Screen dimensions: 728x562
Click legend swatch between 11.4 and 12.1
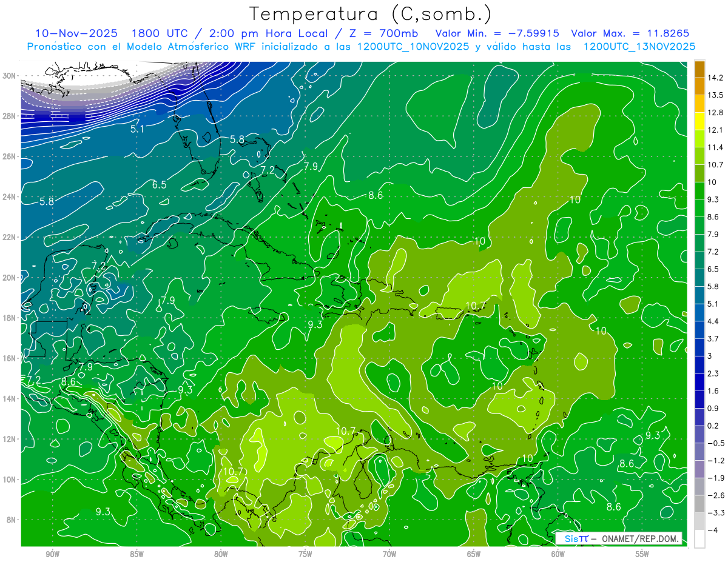(699, 139)
